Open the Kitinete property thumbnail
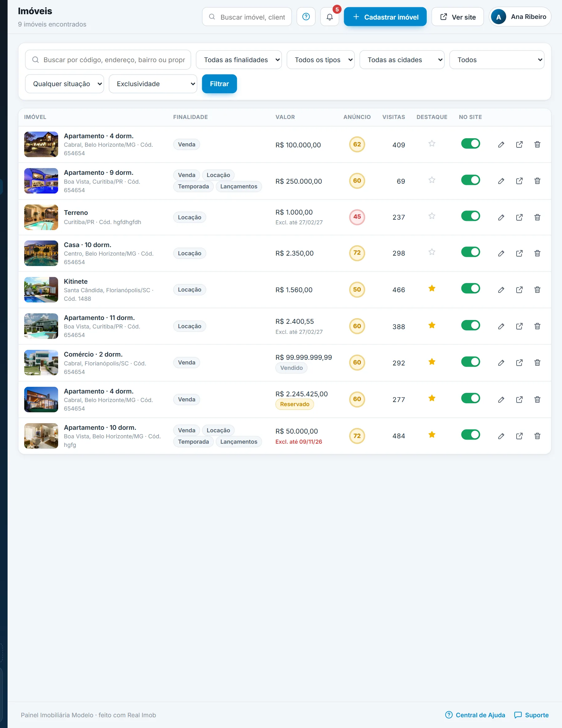The image size is (562, 728). pyautogui.click(x=41, y=290)
